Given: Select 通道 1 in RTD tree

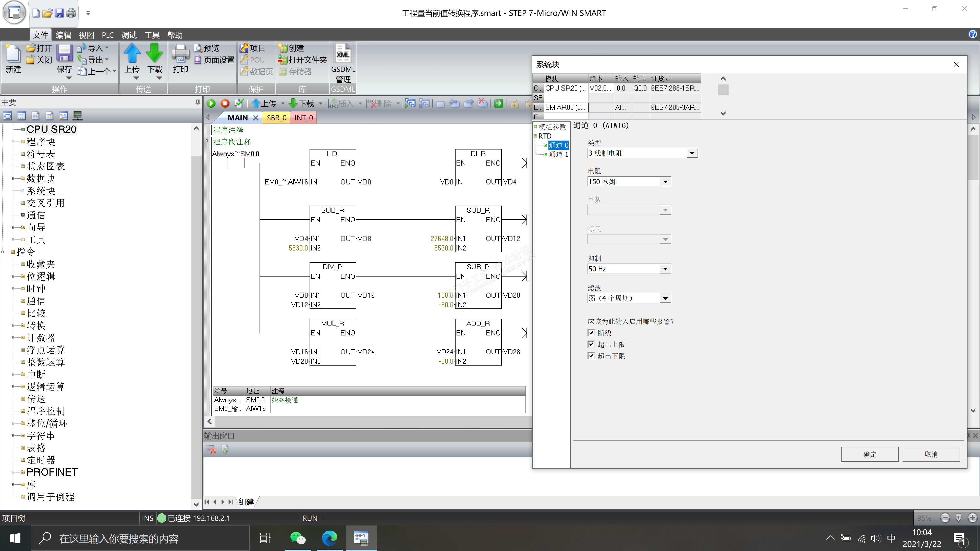Looking at the screenshot, I should click(558, 154).
